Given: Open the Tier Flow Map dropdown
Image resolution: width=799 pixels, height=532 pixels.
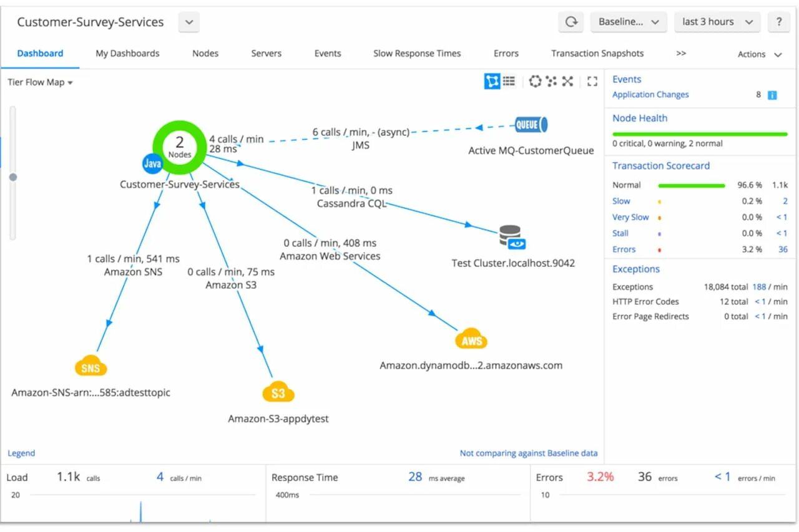Looking at the screenshot, I should (x=40, y=82).
